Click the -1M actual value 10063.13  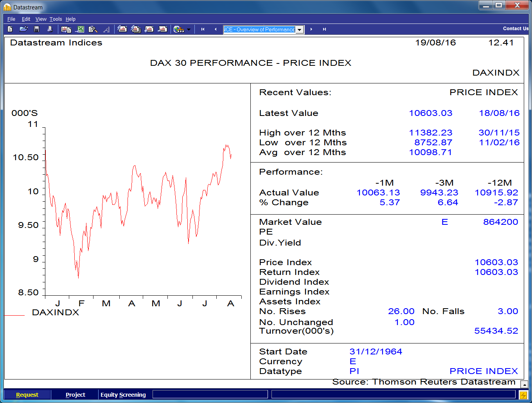[378, 193]
